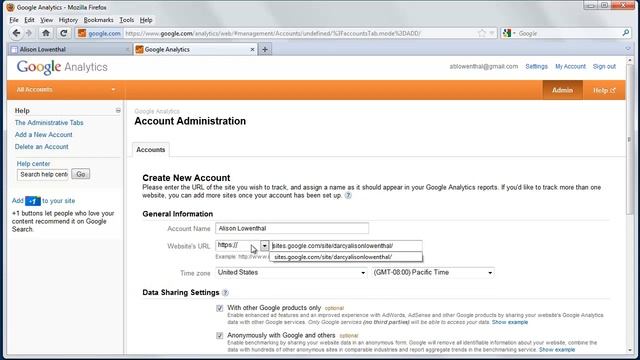Click the Account Name input field
640x360 pixels.
(x=292, y=229)
